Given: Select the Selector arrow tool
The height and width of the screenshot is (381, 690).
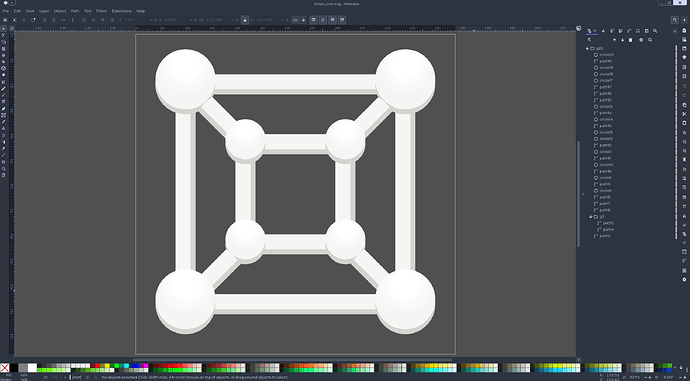Looking at the screenshot, I should (x=4, y=29).
